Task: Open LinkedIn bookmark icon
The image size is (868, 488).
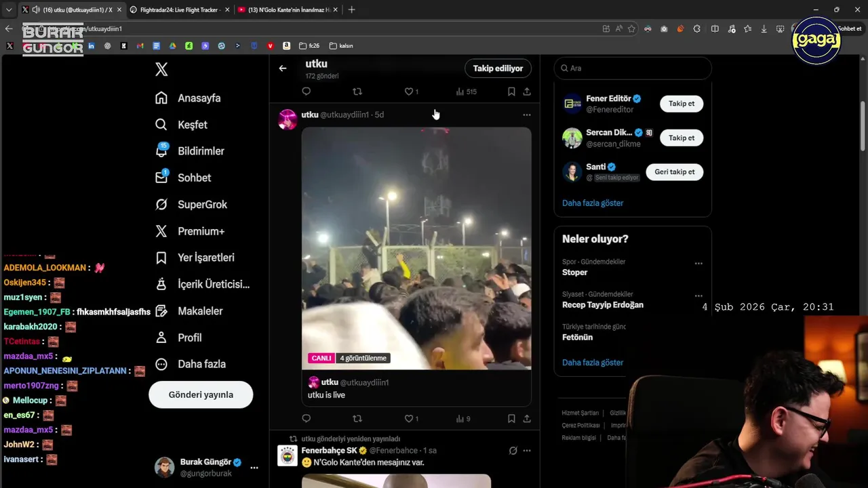Action: [x=92, y=46]
